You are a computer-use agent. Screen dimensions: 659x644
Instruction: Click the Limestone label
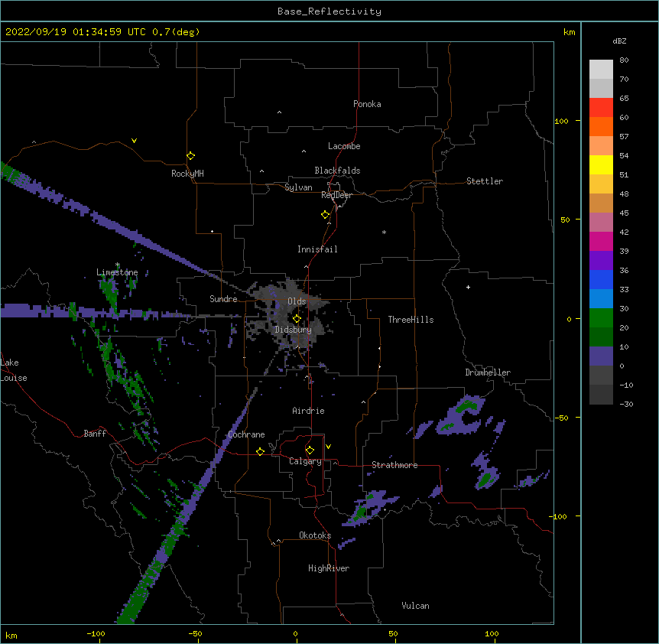tap(117, 272)
